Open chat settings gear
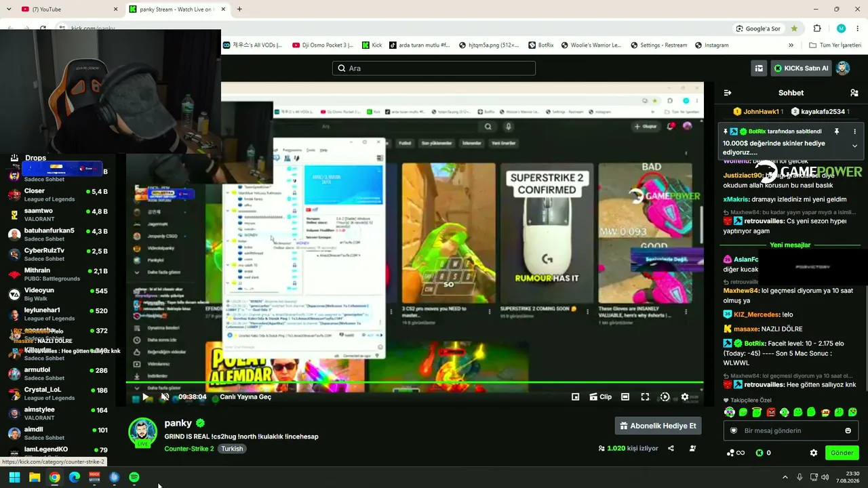868x488 pixels. [814, 453]
